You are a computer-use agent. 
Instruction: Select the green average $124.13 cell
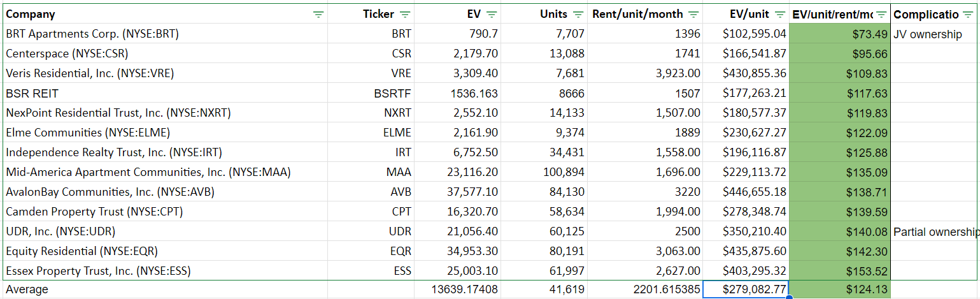[x=839, y=289]
